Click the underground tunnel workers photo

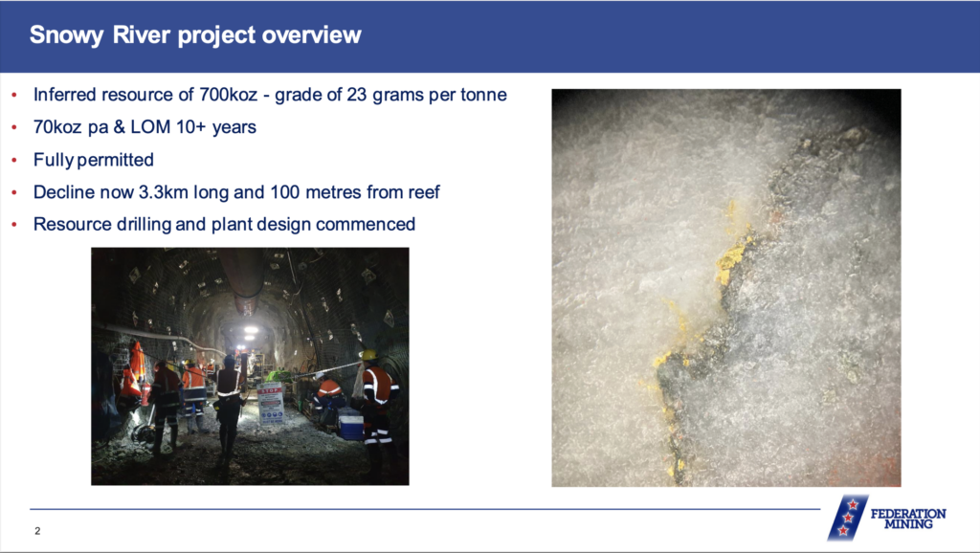tap(250, 365)
